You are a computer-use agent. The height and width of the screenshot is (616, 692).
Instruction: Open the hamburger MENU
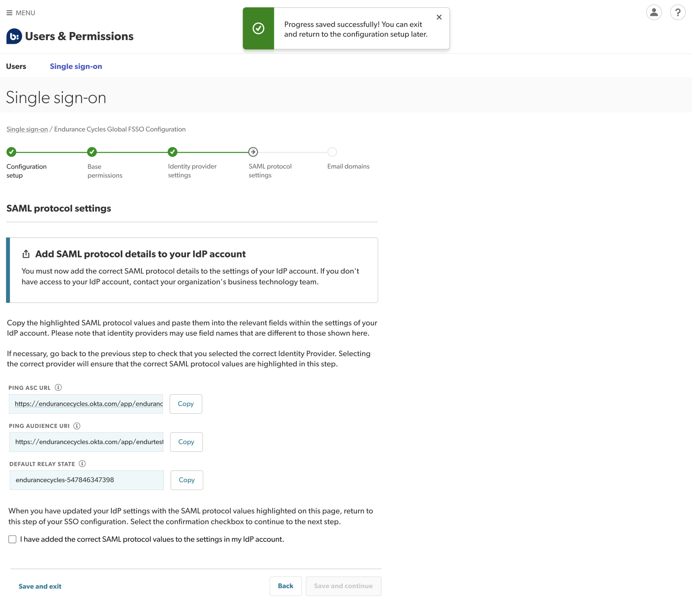[21, 13]
